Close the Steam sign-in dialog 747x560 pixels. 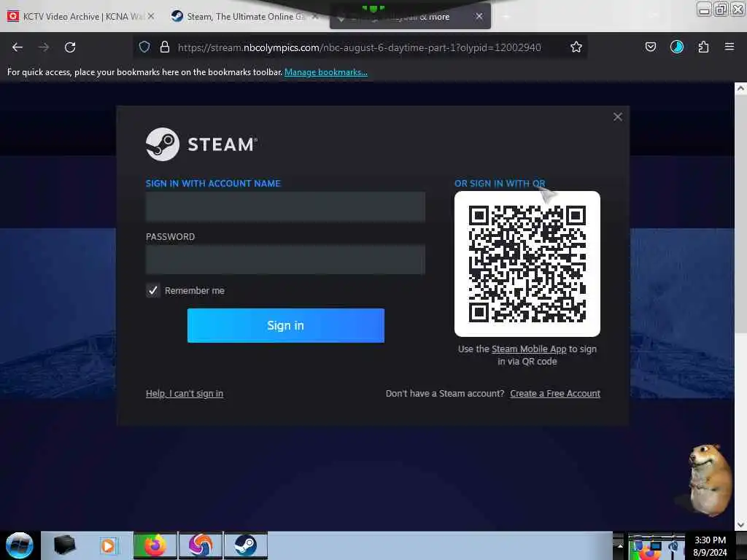(617, 117)
